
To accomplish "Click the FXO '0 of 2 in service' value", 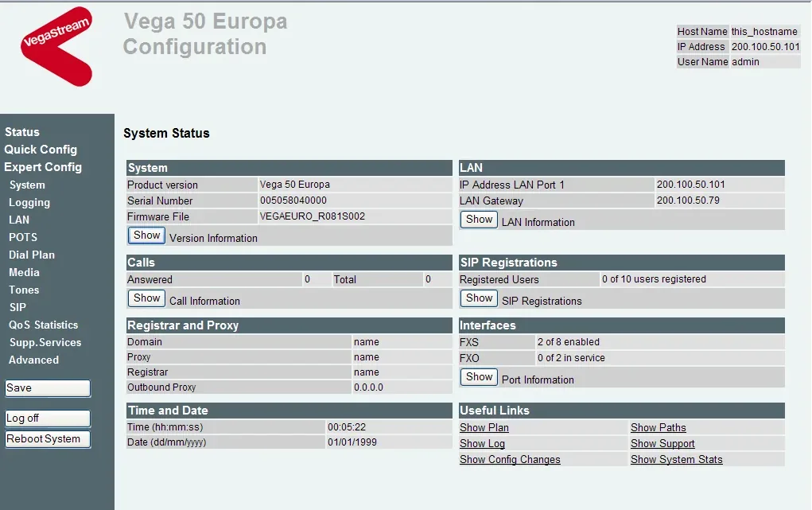I will [571, 357].
